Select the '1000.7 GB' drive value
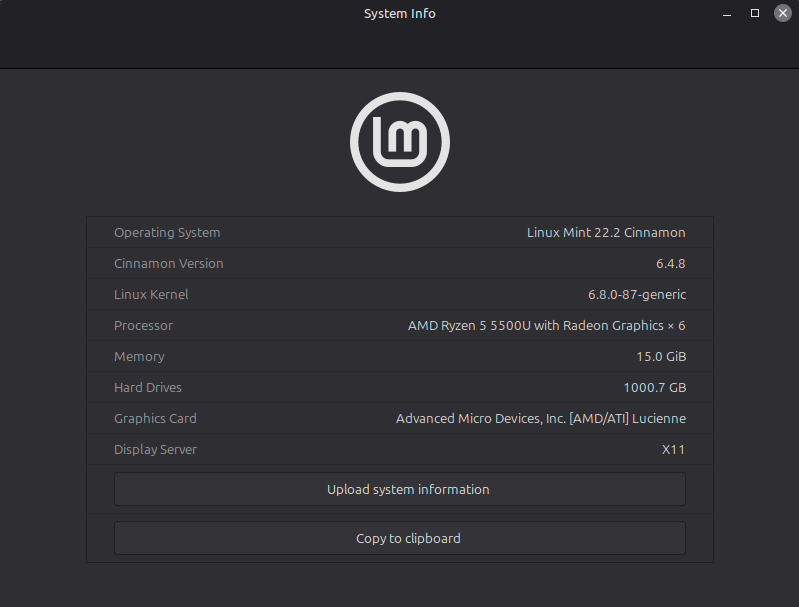Screen dimensions: 799x607 coord(655,387)
